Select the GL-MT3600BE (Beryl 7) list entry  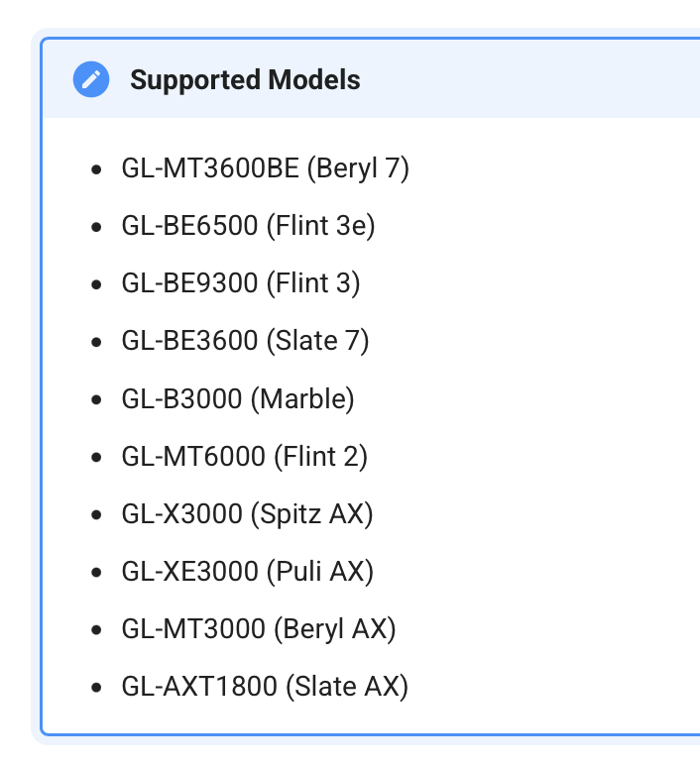pyautogui.click(x=266, y=168)
